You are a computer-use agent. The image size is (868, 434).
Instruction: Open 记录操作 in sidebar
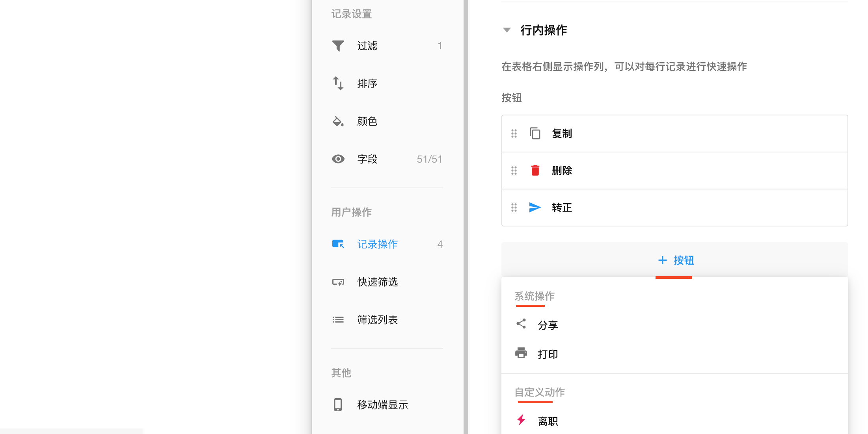click(377, 244)
